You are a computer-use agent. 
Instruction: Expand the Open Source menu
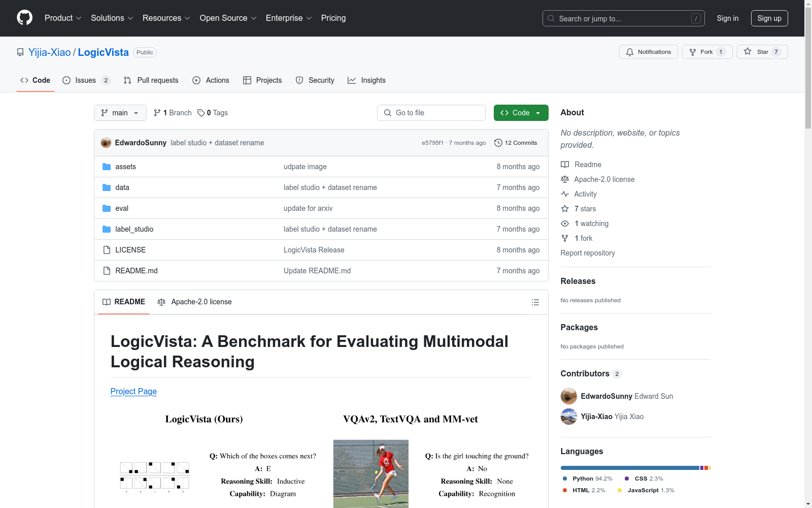[x=228, y=18]
